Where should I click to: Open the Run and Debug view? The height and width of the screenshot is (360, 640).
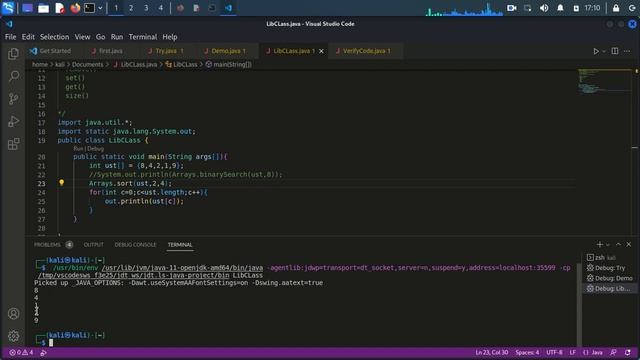(x=13, y=121)
